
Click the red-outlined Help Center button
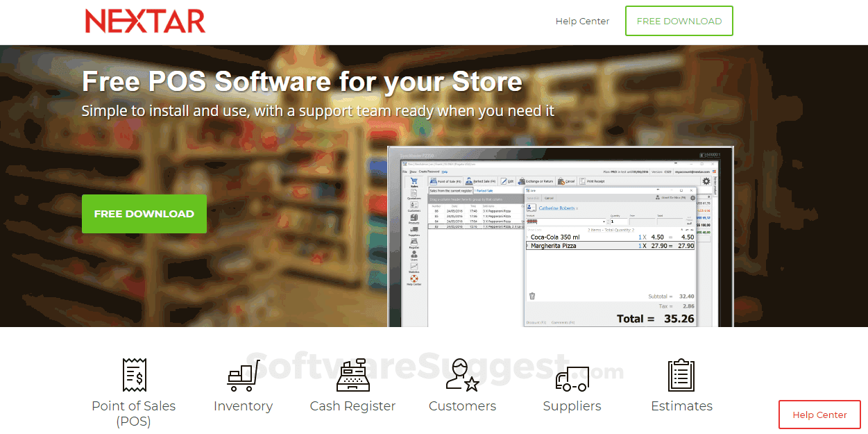pos(819,415)
